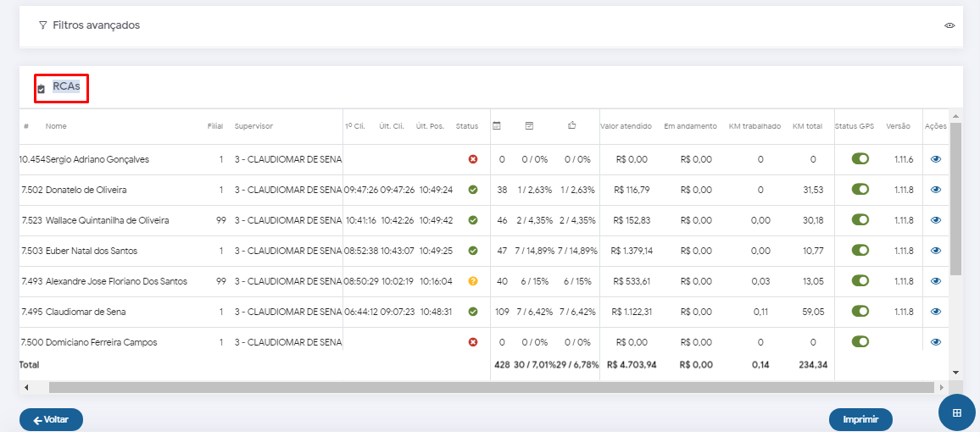The width and height of the screenshot is (980, 437).
Task: Click the Voltar button
Action: (51, 419)
